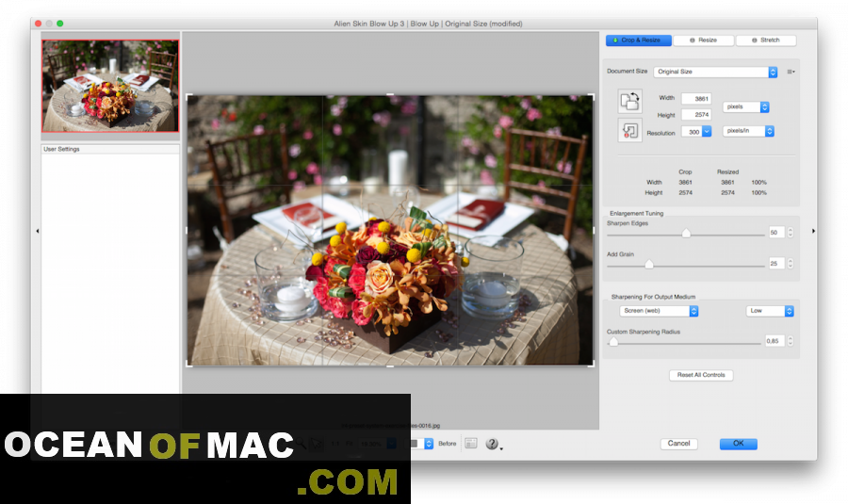This screenshot has width=848, height=504.
Task: Open the Resolution value dropdown arrow
Action: point(707,131)
